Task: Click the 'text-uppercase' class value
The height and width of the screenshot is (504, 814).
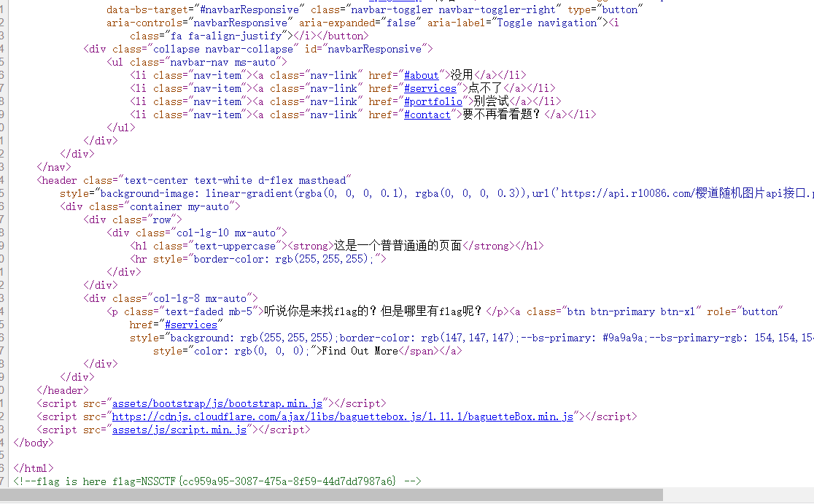Action: [x=235, y=246]
